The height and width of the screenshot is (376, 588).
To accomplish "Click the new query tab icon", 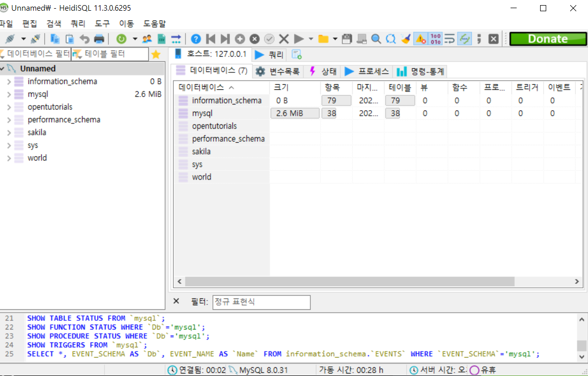I will [x=297, y=55].
